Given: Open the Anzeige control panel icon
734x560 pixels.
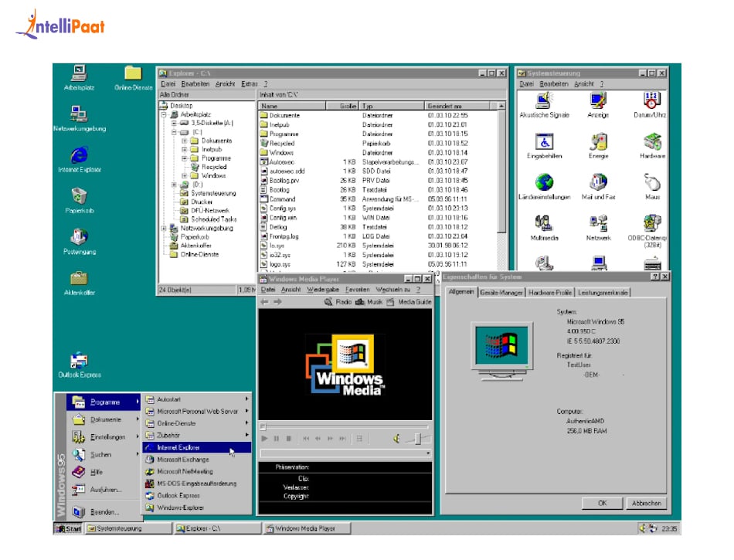Looking at the screenshot, I should pyautogui.click(x=598, y=105).
